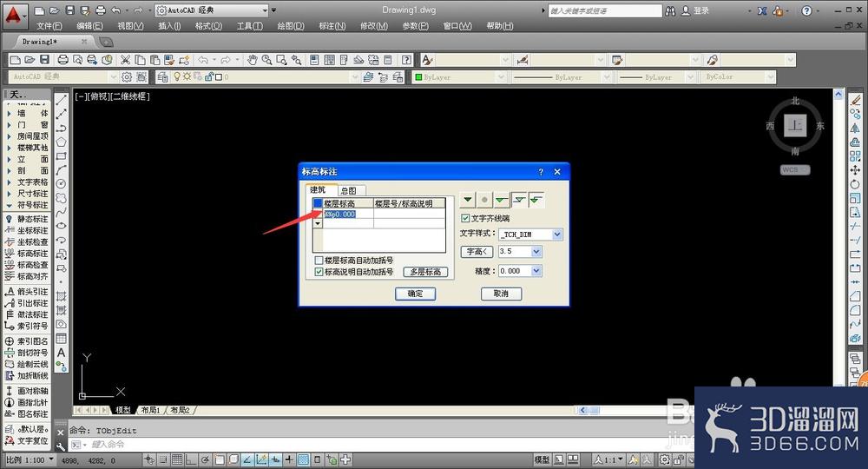Enable 楼层标高自动加括号 checkbox
Viewport: 868px width, 469px height.
319,260
